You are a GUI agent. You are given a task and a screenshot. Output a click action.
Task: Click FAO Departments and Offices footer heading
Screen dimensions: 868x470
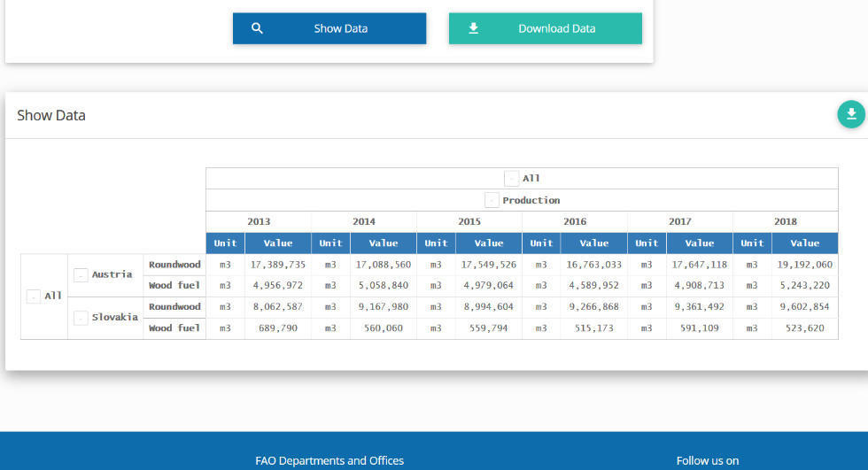click(x=329, y=460)
